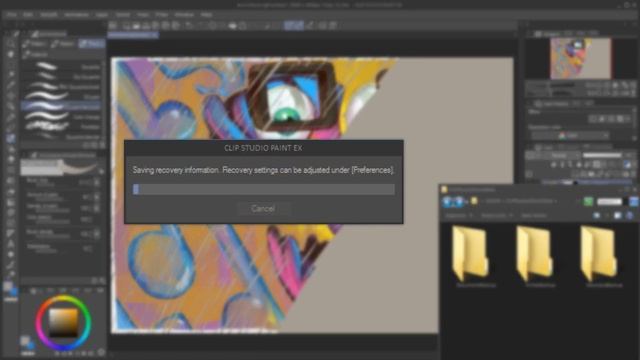Choose the highlighted brush in Sub Tool list
Screen dimensions: 640x360
point(62,106)
